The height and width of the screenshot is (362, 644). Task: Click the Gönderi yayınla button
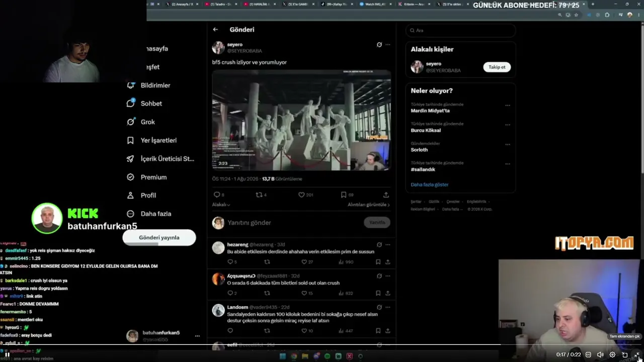click(159, 237)
